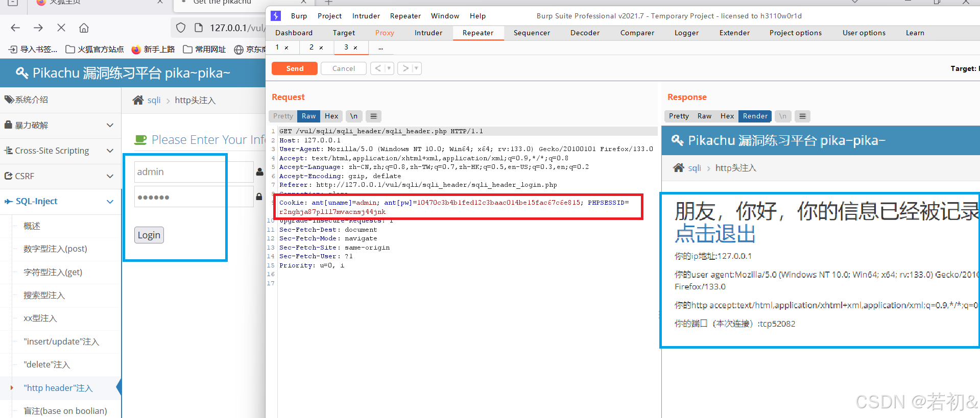Open Intruder menu in menu bar
The image size is (980, 418).
[x=366, y=16]
